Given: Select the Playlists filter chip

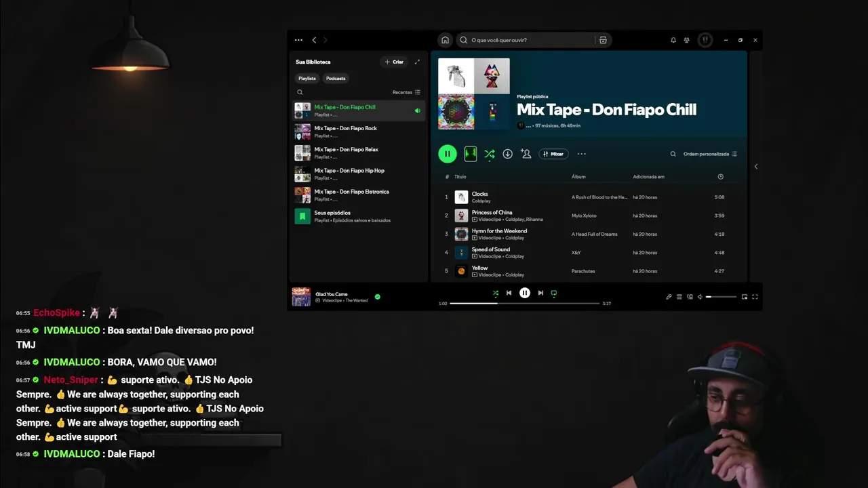Looking at the screenshot, I should click(307, 78).
